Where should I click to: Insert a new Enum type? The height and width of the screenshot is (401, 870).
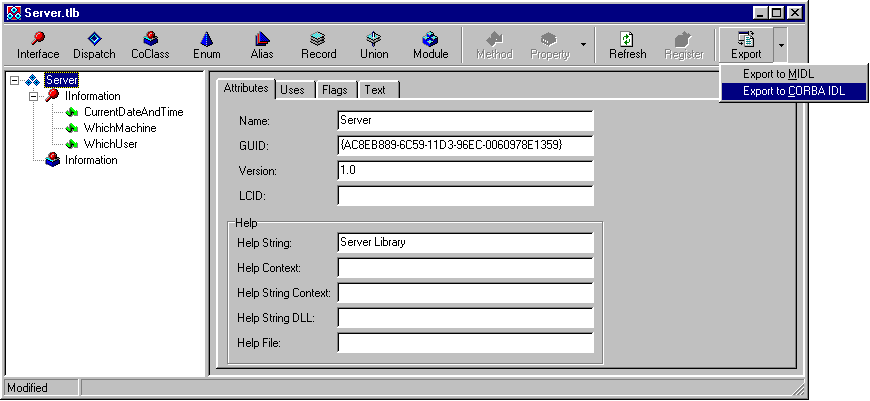pyautogui.click(x=206, y=45)
